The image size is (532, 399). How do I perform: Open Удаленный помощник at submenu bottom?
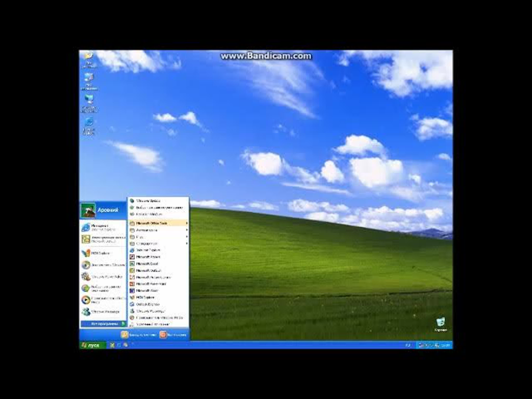(158, 324)
